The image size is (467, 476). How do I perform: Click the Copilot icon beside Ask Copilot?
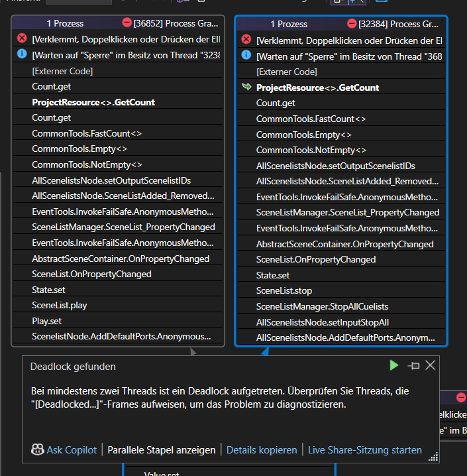(37, 449)
